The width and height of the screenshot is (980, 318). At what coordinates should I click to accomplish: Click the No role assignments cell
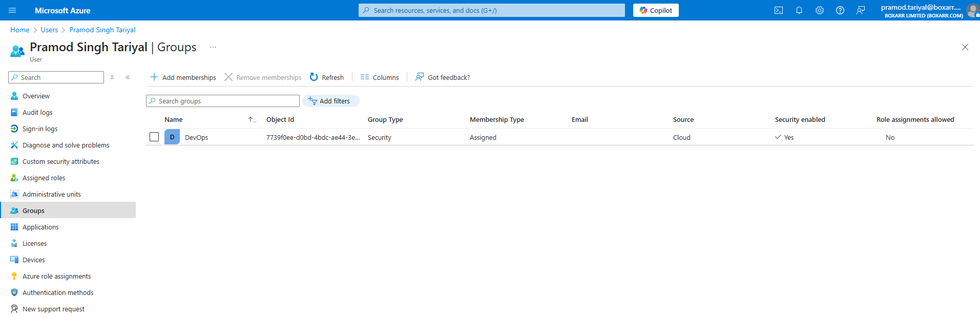[890, 137]
